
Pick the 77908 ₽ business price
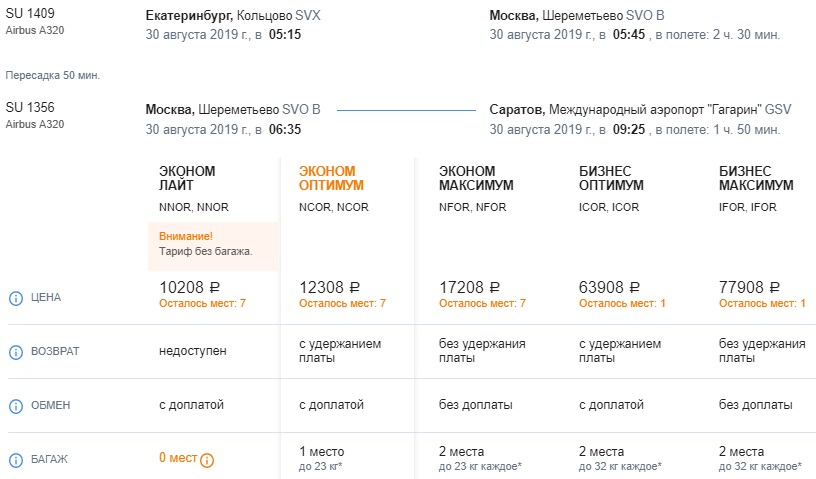(749, 288)
